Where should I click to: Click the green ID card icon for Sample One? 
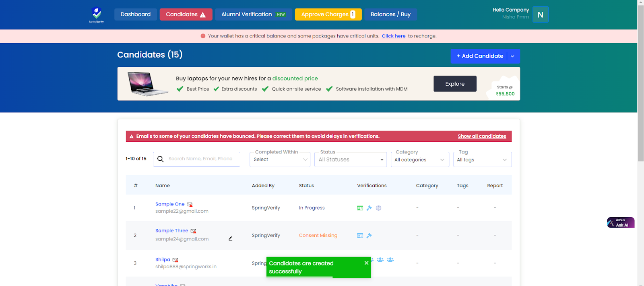pyautogui.click(x=360, y=208)
